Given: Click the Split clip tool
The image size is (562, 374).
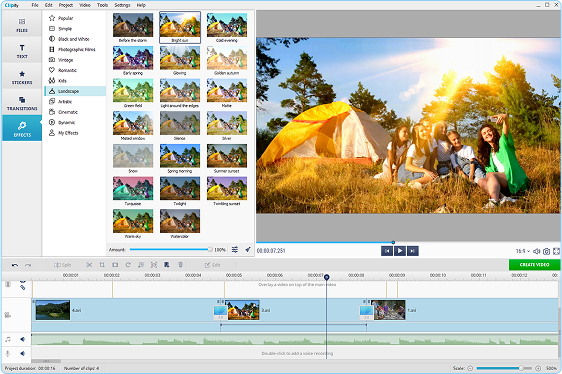Looking at the screenshot, I should point(62,265).
